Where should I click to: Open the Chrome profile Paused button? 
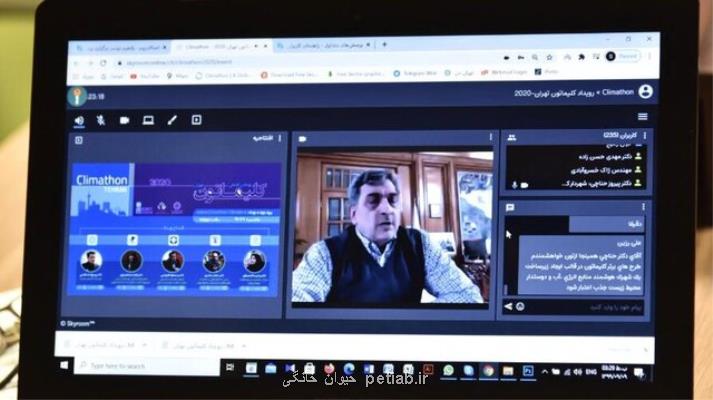(x=623, y=56)
